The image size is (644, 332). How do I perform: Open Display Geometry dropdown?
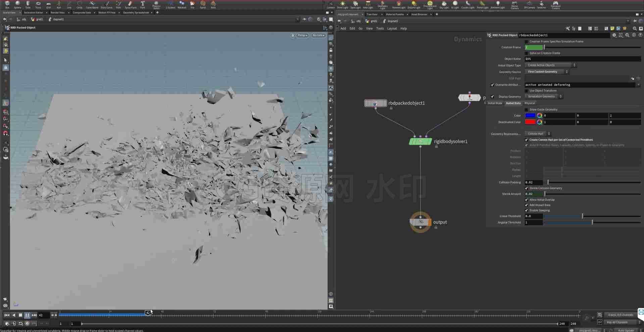click(544, 96)
